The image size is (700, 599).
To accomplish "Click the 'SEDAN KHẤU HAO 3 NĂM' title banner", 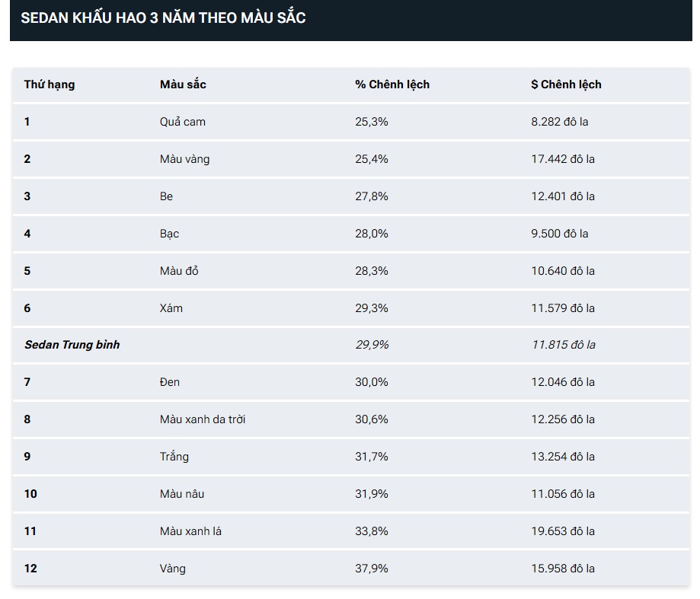I will [351, 19].
